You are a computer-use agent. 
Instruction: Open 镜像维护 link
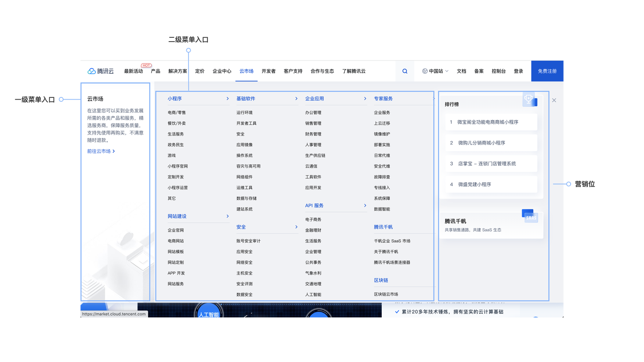(382, 134)
